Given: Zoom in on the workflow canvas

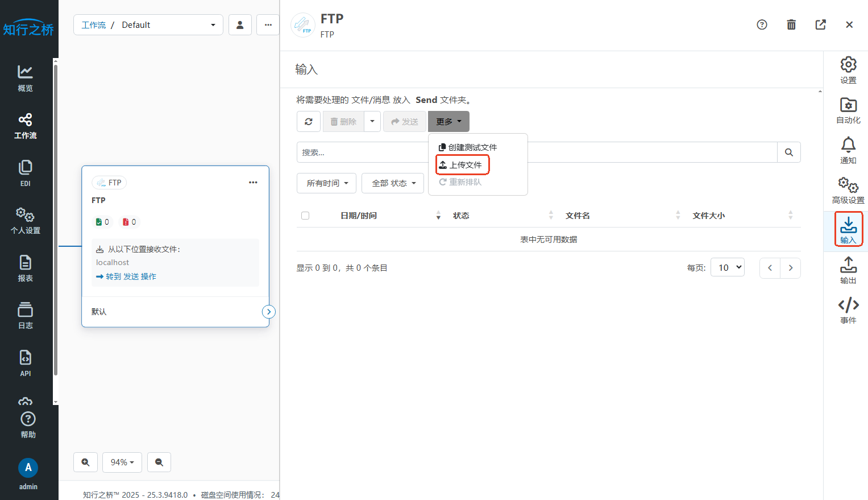Looking at the screenshot, I should [85, 462].
